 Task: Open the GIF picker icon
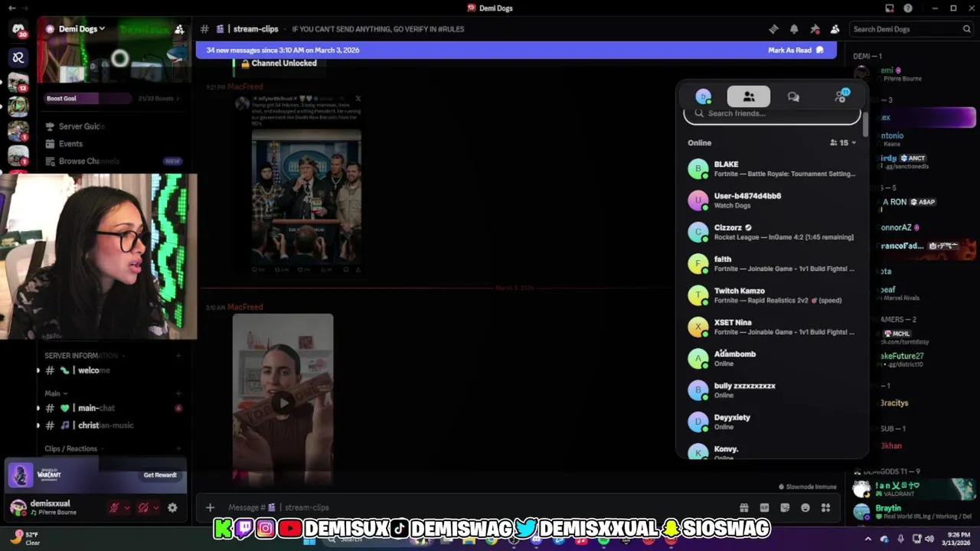pos(764,507)
